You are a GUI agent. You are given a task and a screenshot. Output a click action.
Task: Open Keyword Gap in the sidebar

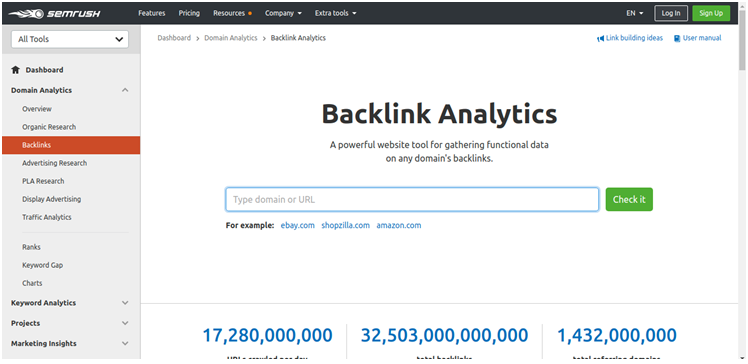pyautogui.click(x=42, y=265)
